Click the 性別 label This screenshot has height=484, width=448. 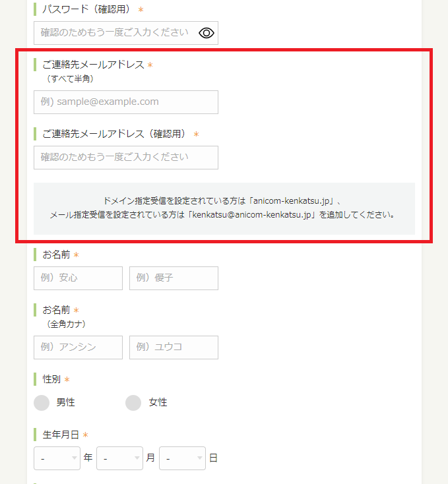click(51, 379)
